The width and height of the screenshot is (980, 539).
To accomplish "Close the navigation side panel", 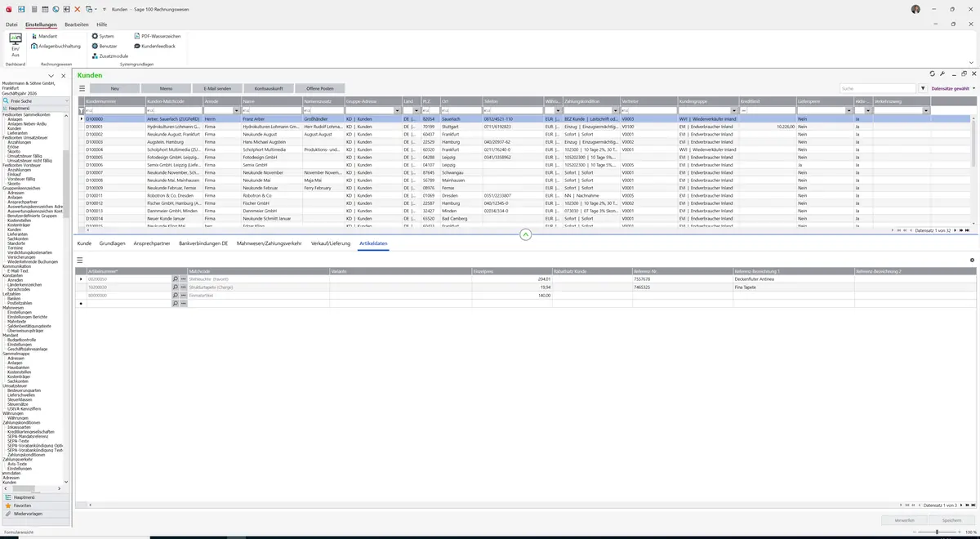I will [x=64, y=76].
